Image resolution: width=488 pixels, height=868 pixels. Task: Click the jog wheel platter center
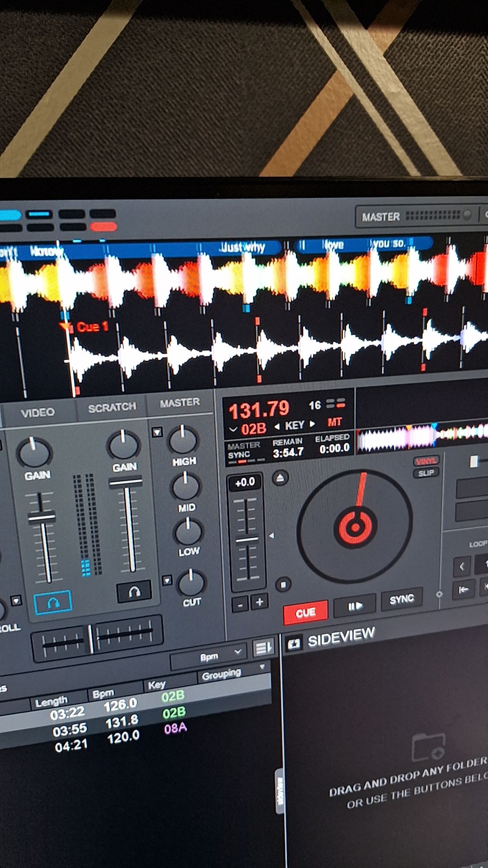click(355, 527)
